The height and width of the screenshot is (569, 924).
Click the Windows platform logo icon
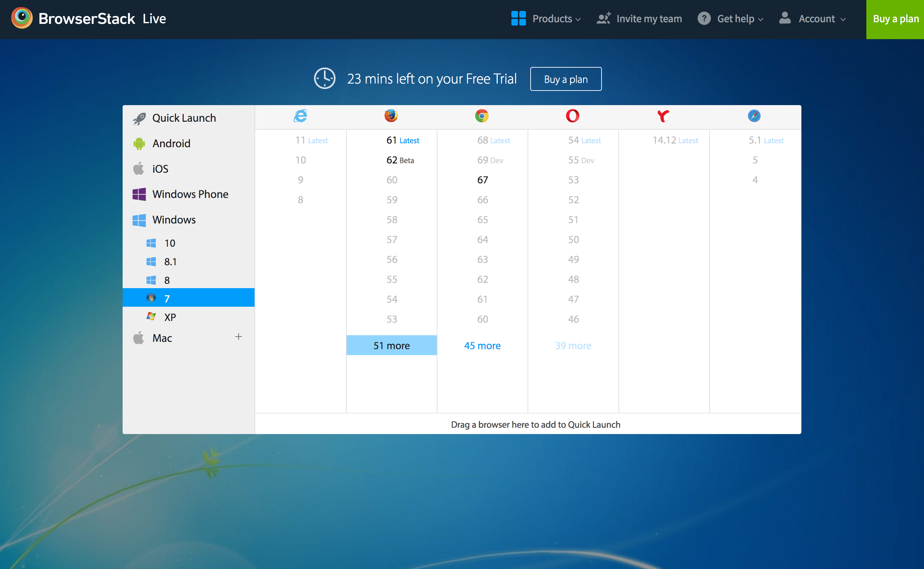[x=139, y=220]
